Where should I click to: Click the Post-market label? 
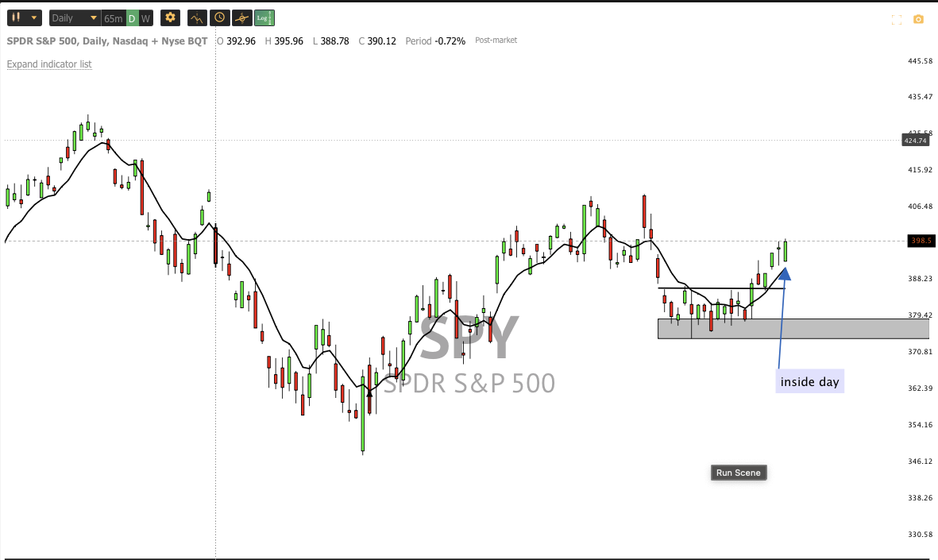pos(496,40)
